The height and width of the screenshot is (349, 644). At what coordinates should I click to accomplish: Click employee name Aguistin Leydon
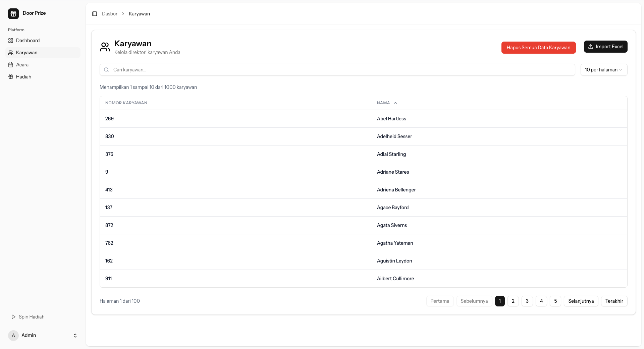[x=394, y=261]
